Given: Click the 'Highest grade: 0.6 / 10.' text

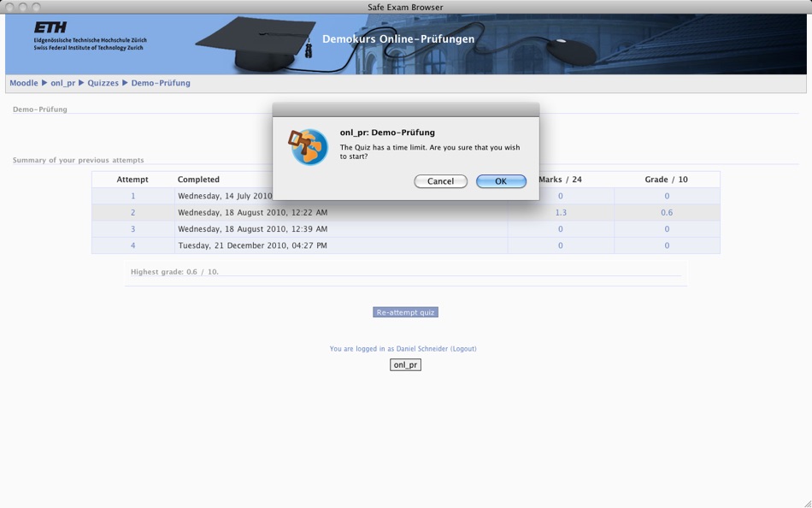Looking at the screenshot, I should coord(174,272).
